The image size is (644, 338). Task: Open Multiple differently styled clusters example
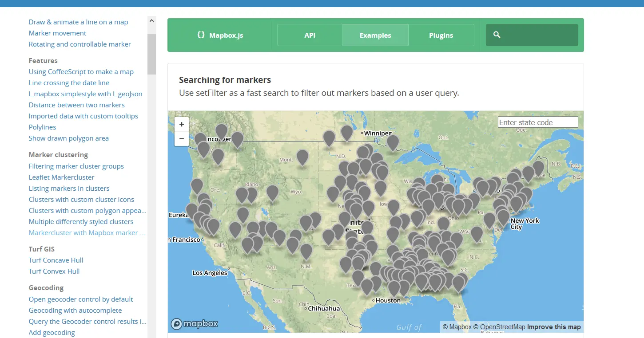pyautogui.click(x=81, y=221)
